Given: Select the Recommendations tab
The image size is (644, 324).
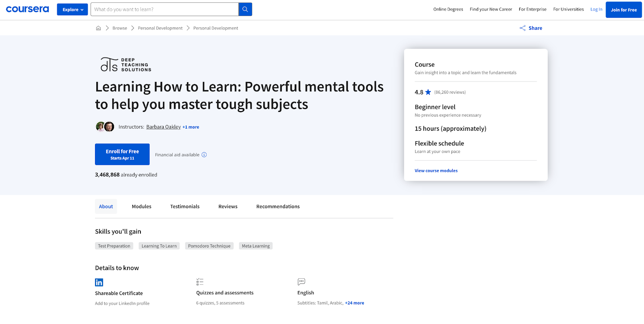Looking at the screenshot, I should pyautogui.click(x=278, y=206).
